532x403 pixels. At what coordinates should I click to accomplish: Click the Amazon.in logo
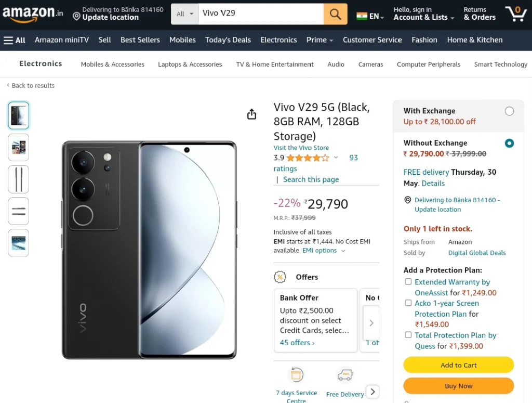(x=33, y=14)
